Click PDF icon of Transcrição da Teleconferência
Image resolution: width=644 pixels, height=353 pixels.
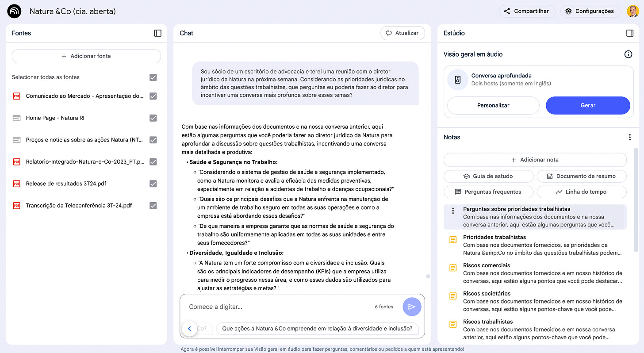click(x=16, y=206)
